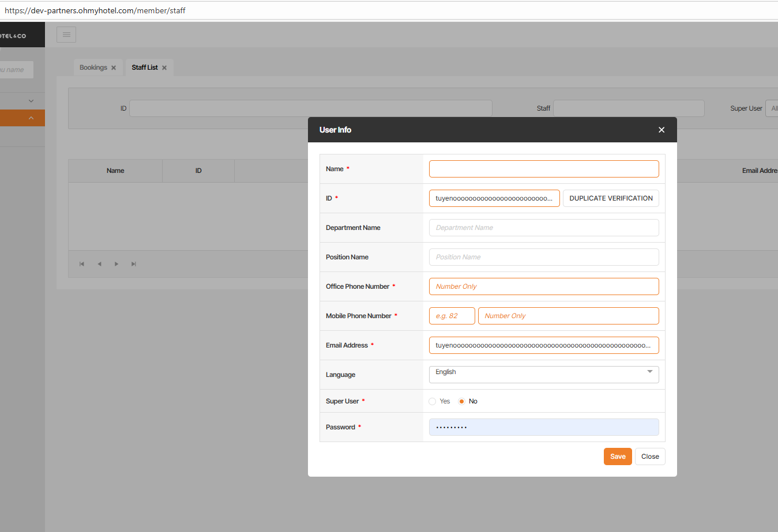Go to previous page in pagination
The image size is (778, 532).
point(99,264)
